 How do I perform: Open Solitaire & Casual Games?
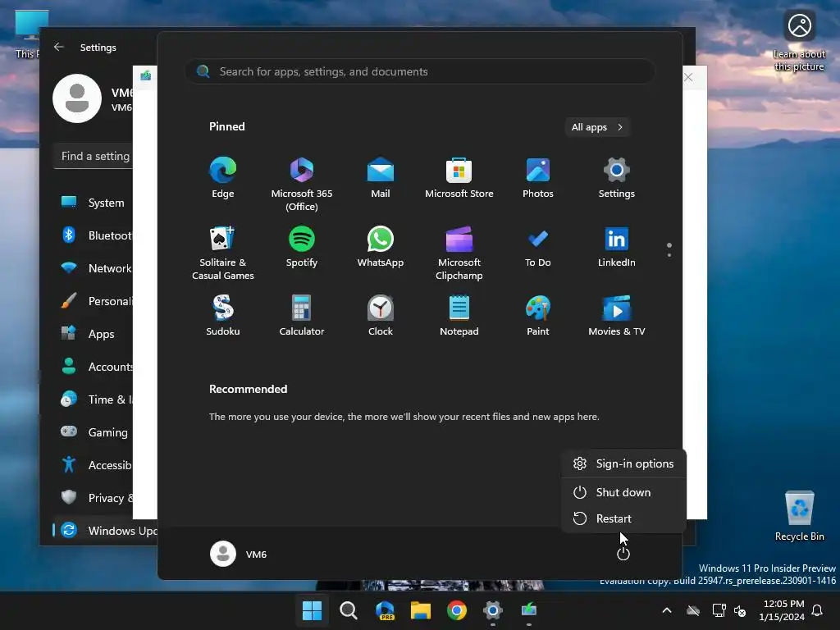[x=223, y=253]
